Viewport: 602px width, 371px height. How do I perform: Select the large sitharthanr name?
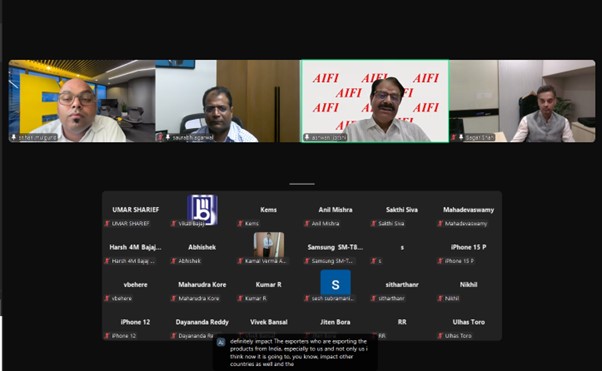coord(402,285)
